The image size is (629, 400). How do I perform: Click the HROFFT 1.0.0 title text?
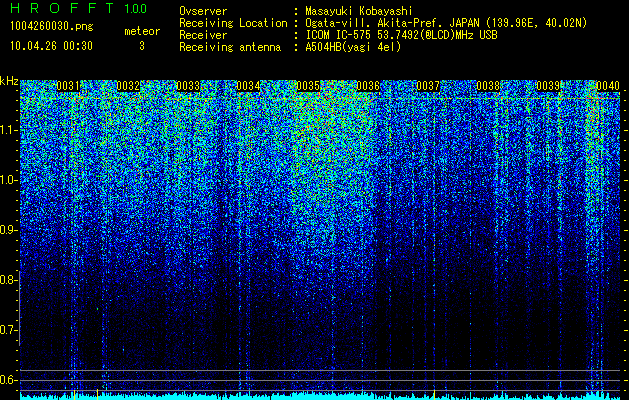pyautogui.click(x=78, y=8)
